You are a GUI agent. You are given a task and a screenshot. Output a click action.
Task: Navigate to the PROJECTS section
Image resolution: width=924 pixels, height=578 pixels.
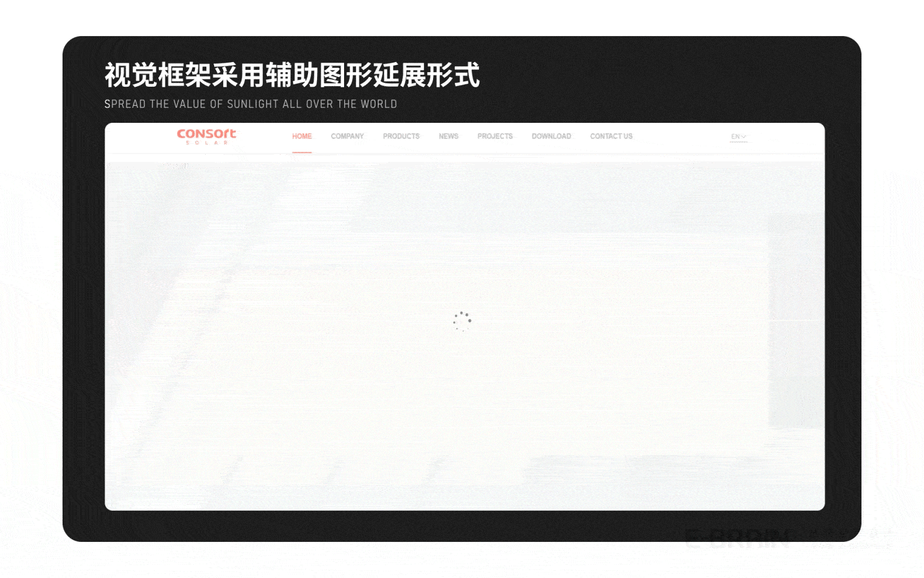pos(494,137)
